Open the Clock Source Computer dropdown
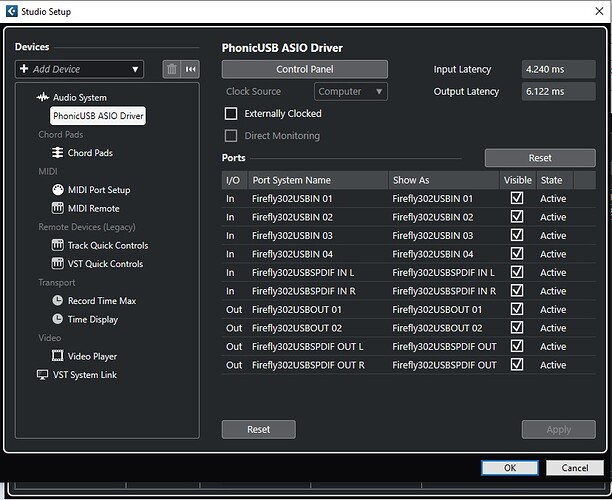 350,91
